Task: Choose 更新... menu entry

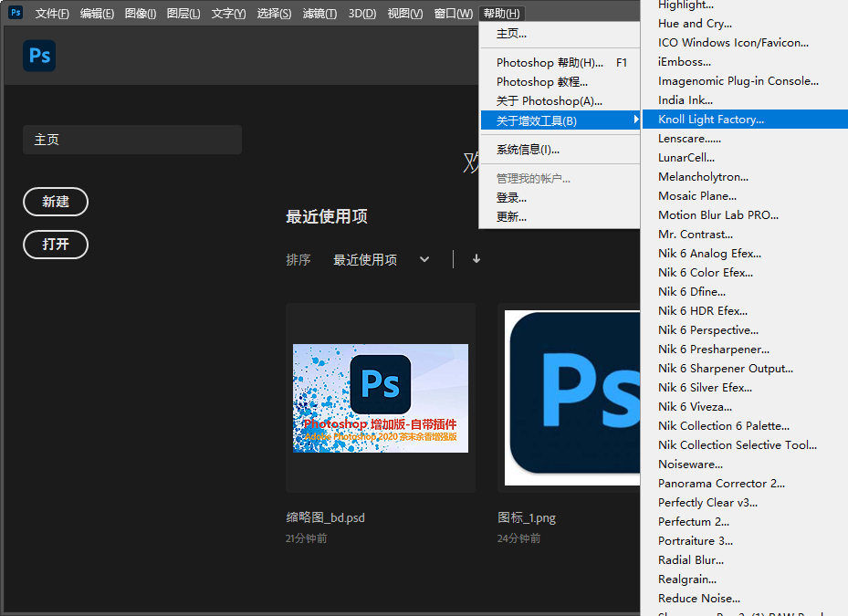Action: click(x=560, y=217)
